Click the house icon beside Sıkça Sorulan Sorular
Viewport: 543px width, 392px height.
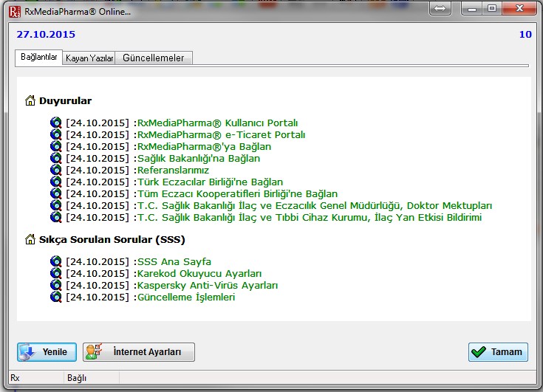pyautogui.click(x=30, y=240)
